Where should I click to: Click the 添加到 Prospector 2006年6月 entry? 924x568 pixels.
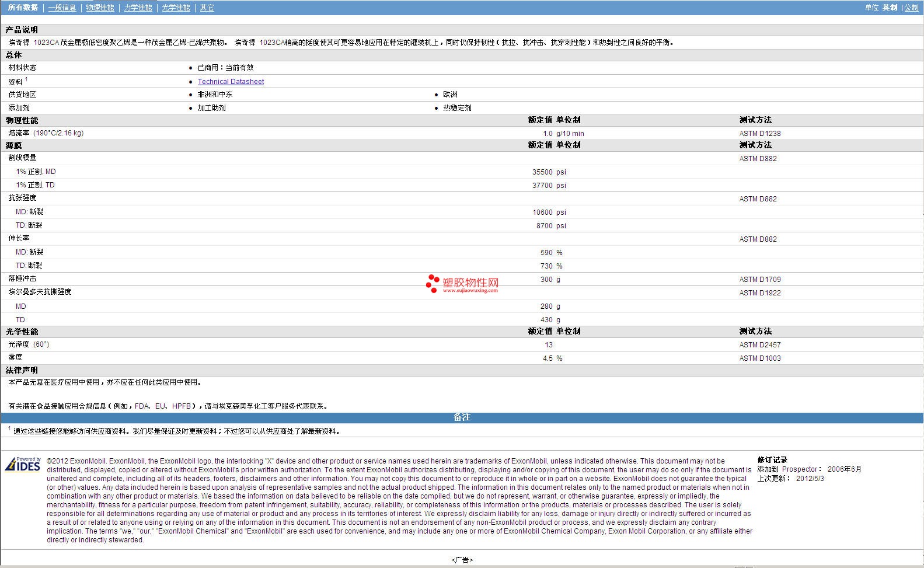coord(809,469)
